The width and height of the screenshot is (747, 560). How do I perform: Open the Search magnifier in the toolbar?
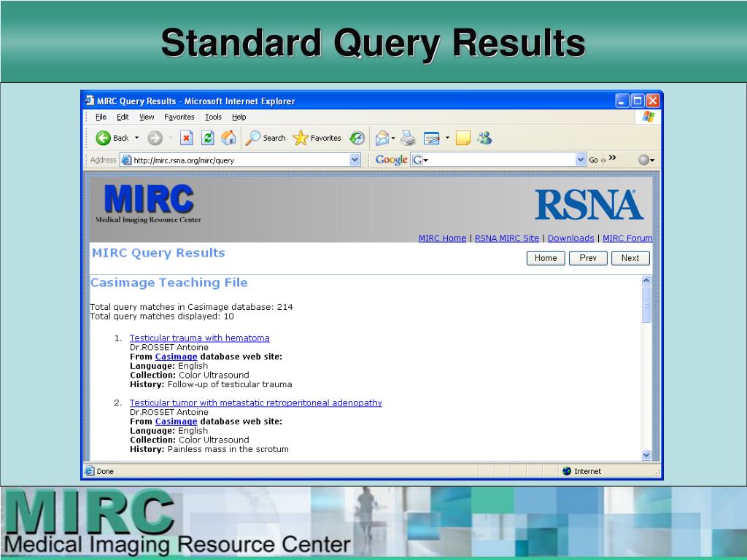(x=252, y=138)
